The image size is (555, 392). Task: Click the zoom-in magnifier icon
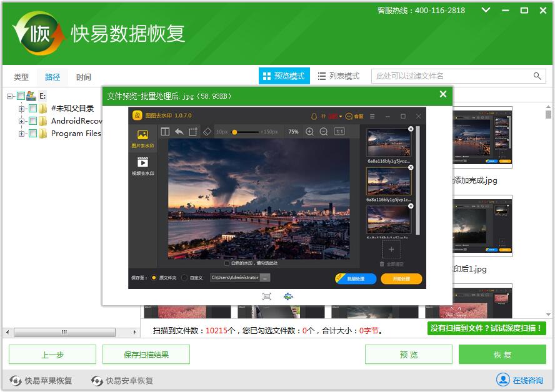309,132
